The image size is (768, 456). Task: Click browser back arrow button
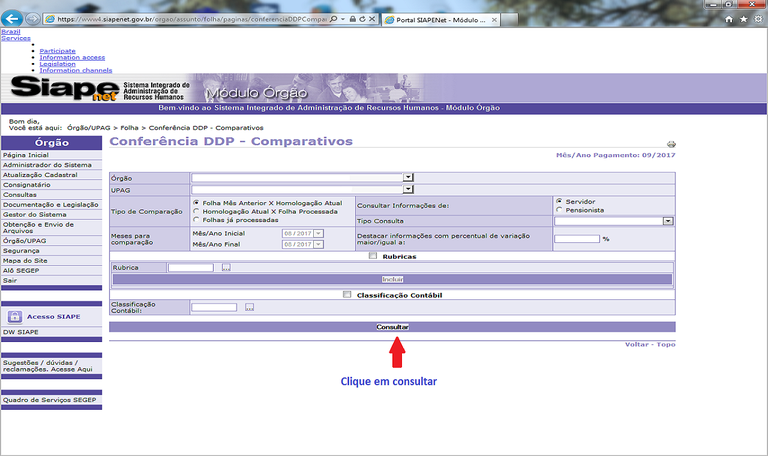coord(12,19)
